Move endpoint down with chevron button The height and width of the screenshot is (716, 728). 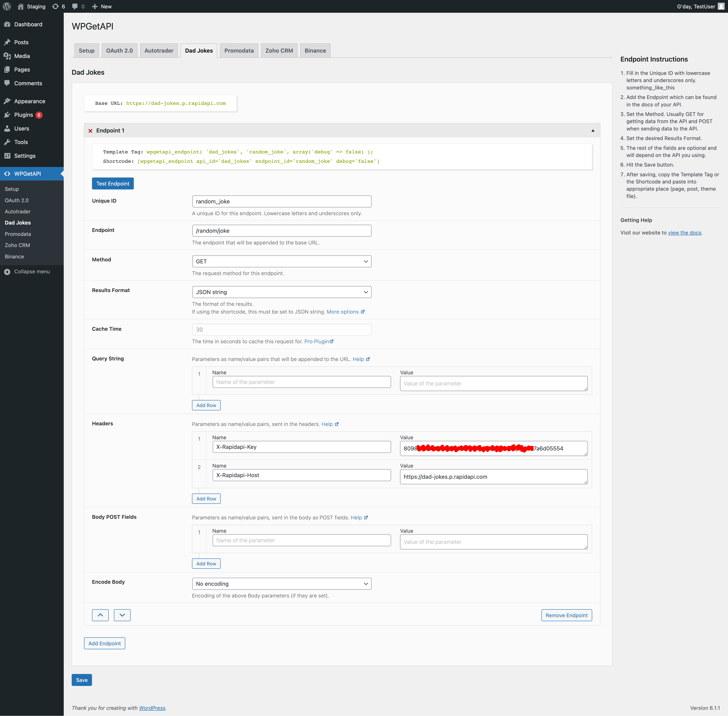pyautogui.click(x=122, y=615)
